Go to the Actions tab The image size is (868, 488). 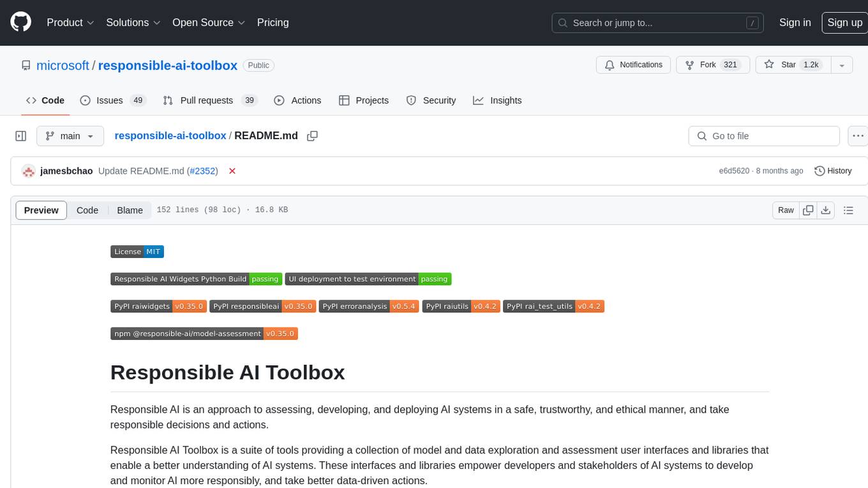point(297,100)
